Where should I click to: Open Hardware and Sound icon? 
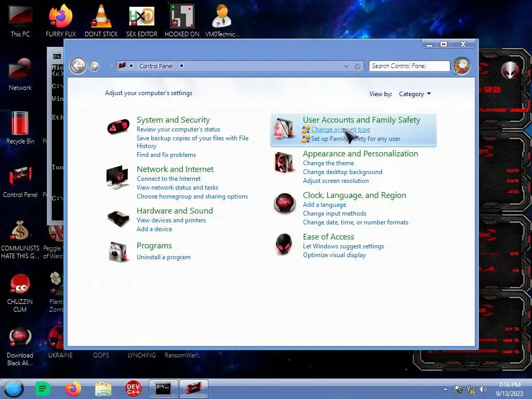pyautogui.click(x=118, y=219)
